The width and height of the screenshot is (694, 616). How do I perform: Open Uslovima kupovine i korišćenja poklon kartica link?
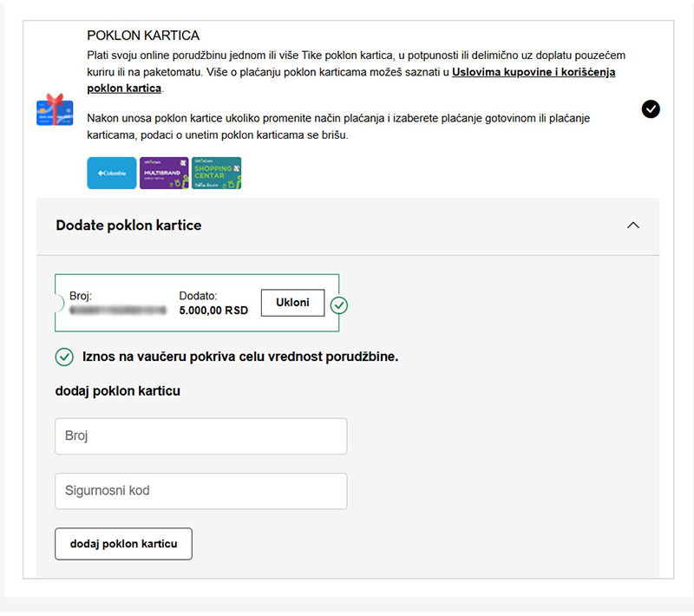tap(534, 72)
